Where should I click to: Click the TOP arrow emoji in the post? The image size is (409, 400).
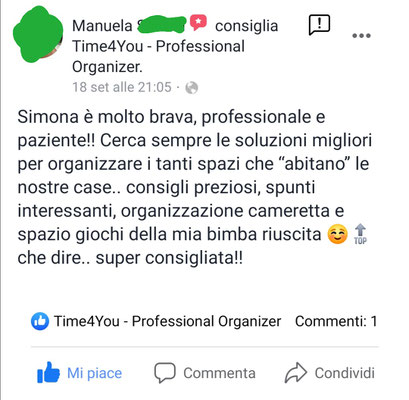click(360, 234)
